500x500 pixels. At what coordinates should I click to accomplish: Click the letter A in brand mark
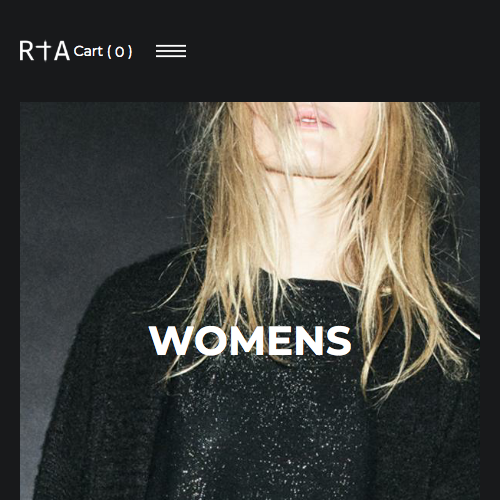pyautogui.click(x=62, y=51)
